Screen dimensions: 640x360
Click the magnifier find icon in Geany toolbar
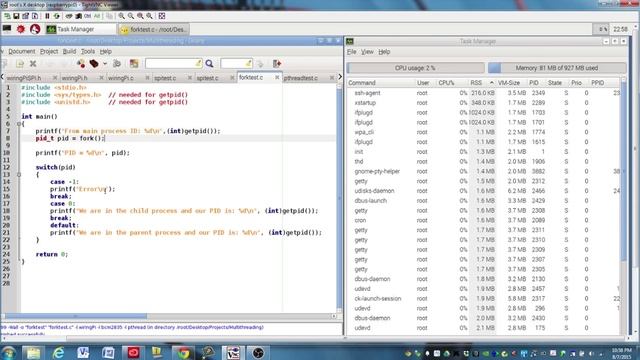pyautogui.click(x=209, y=64)
